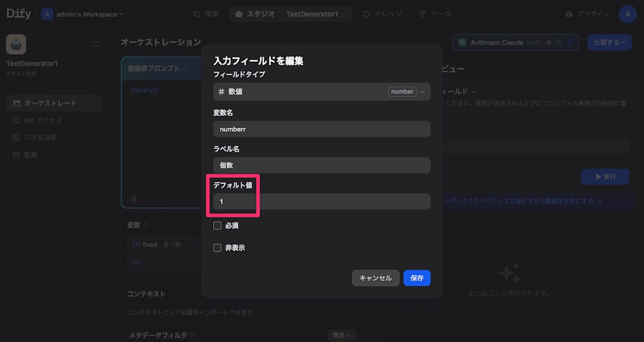Image resolution: width=644 pixels, height=342 pixels.
Task: Click the ラベル名 field containing 個数
Action: pyautogui.click(x=322, y=165)
